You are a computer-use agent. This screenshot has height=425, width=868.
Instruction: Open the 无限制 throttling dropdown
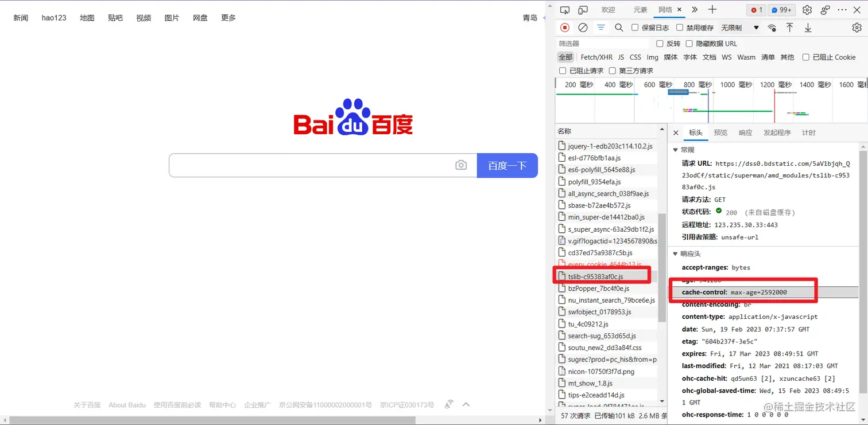(x=740, y=28)
